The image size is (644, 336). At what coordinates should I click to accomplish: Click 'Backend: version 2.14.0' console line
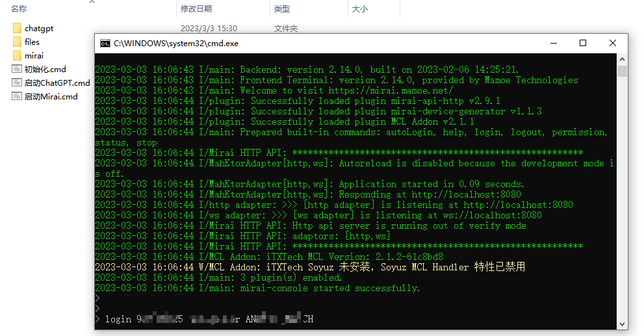307,70
